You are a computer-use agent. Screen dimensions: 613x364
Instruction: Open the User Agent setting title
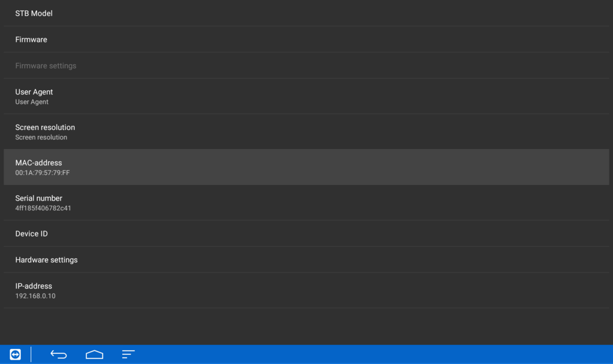(x=34, y=92)
